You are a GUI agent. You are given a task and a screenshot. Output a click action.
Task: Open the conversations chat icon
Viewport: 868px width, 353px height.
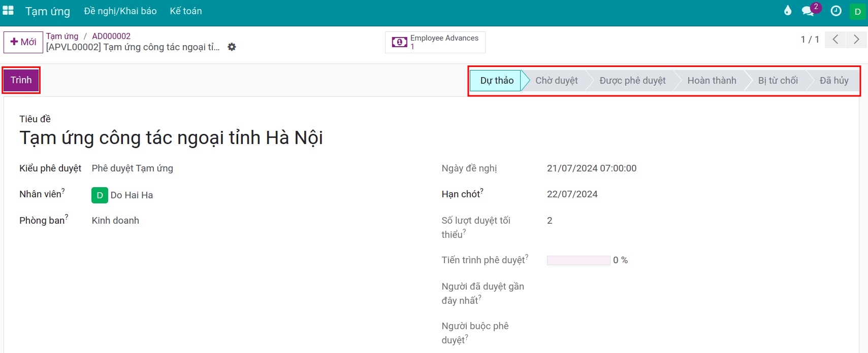coord(808,11)
